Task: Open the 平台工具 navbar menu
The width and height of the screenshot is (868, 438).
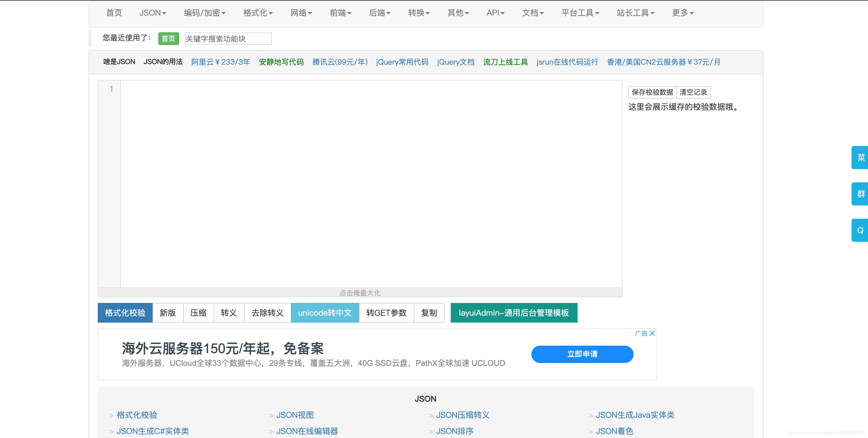Action: 580,13
